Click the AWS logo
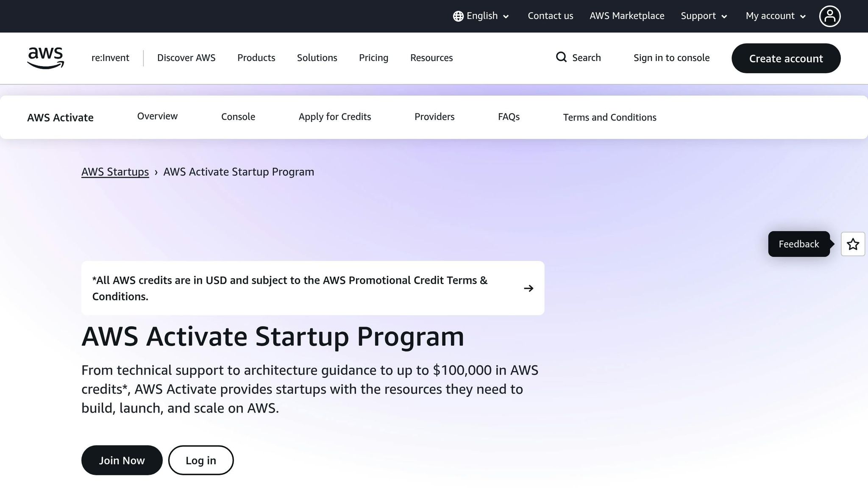 click(45, 58)
